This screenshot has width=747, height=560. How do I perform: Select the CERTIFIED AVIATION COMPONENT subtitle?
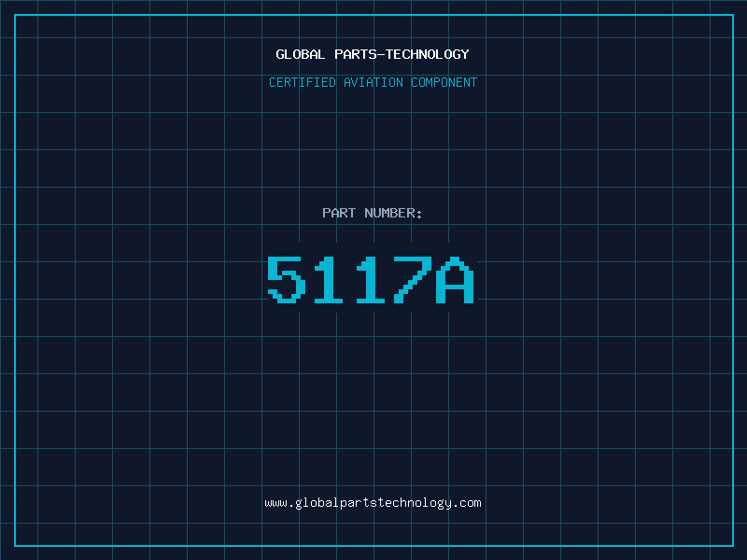[x=373, y=82]
